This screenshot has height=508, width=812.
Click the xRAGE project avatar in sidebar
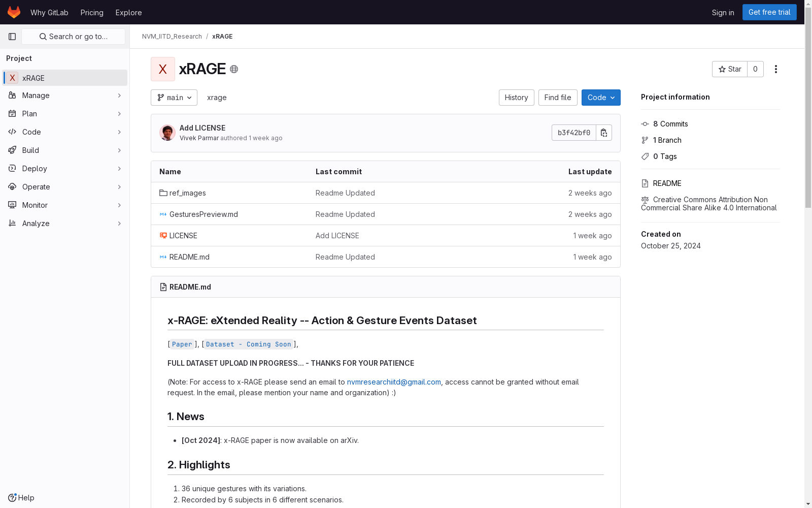(12, 78)
